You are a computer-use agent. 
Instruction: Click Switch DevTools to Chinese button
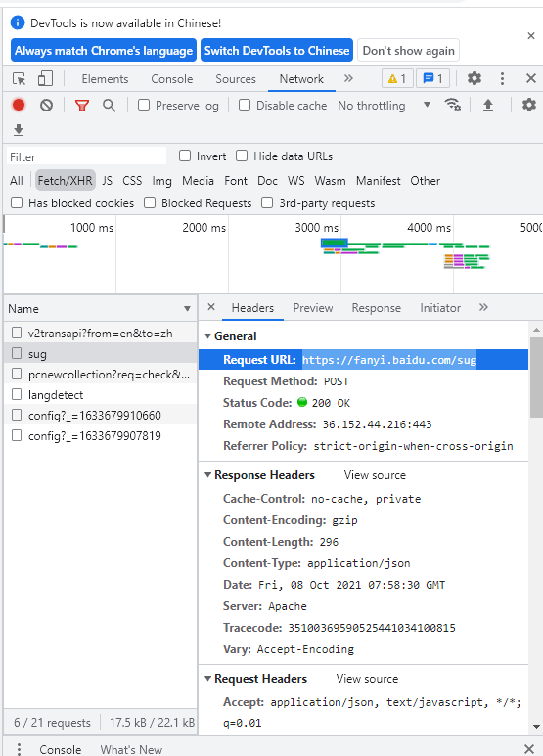277,50
